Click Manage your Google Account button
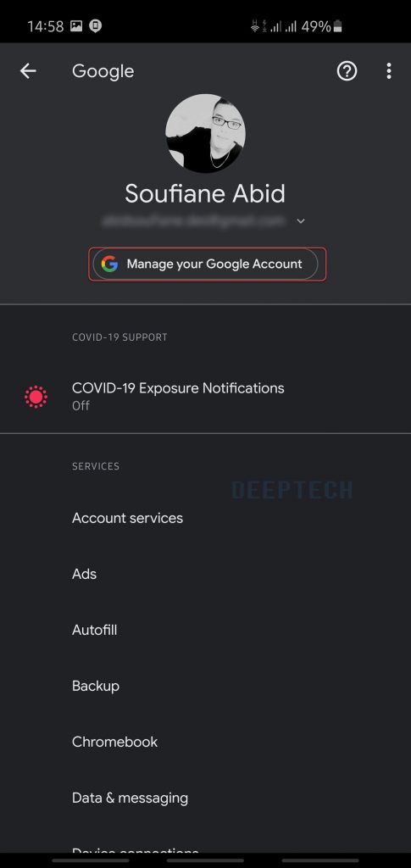Viewport: 411px width, 868px height. pos(205,264)
